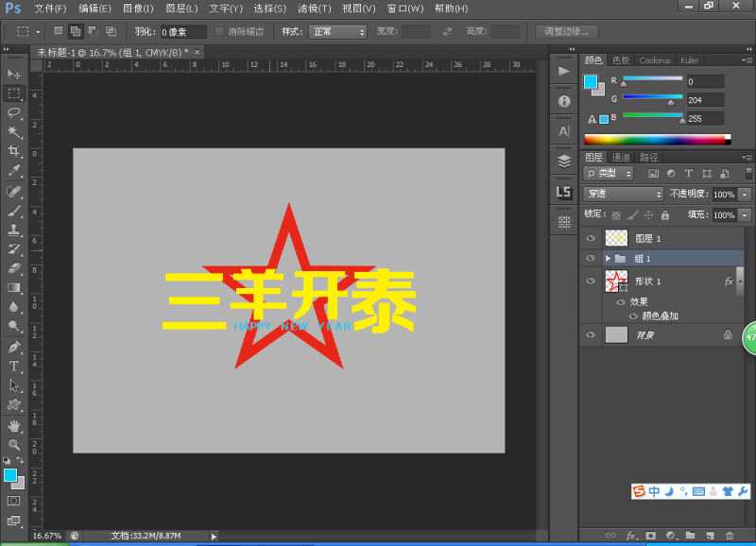Hide the 组 1 group

coord(591,258)
